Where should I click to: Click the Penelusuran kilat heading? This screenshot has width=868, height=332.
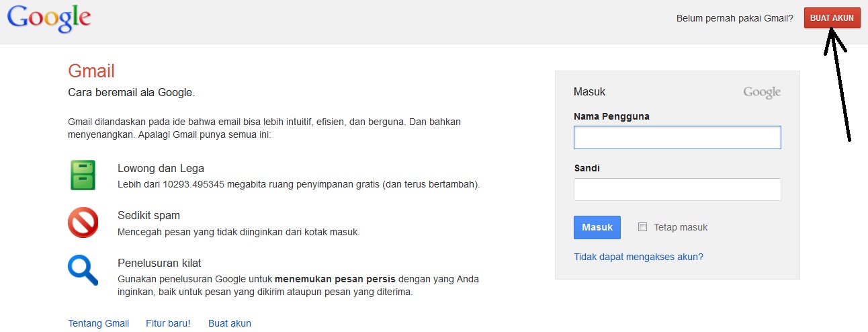pos(159,263)
